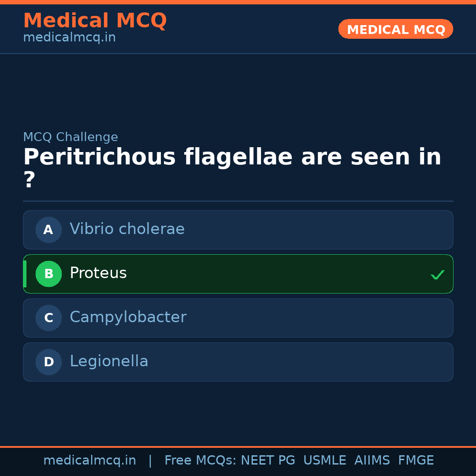Select the Campylobacter answer option
The height and width of the screenshot is (476, 476).
(x=238, y=318)
